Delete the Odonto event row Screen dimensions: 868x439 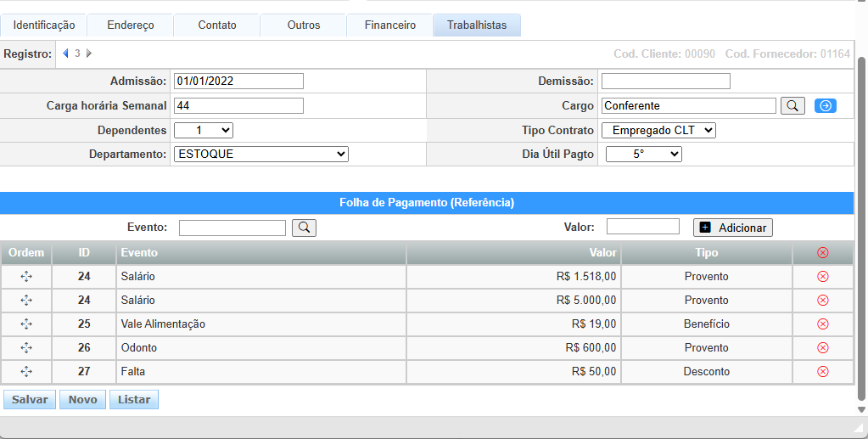coord(821,348)
